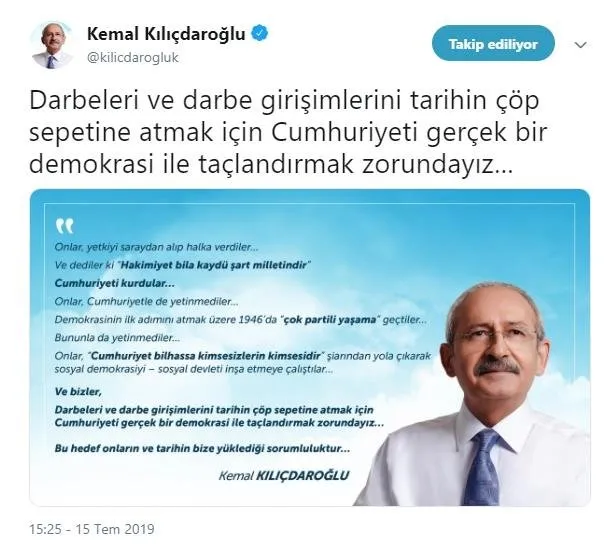Open the profile avatar picture
Screen dimensions: 608x548
coord(53,45)
